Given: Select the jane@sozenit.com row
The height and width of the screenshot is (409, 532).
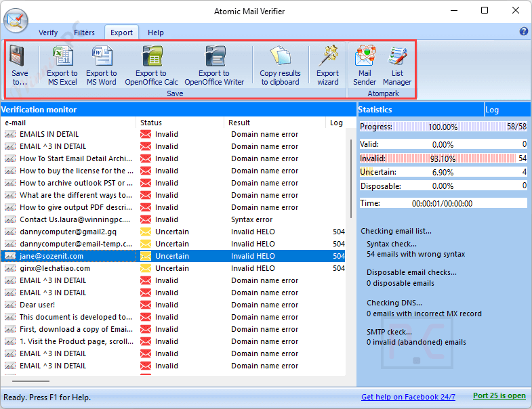Looking at the screenshot, I should 173,256.
